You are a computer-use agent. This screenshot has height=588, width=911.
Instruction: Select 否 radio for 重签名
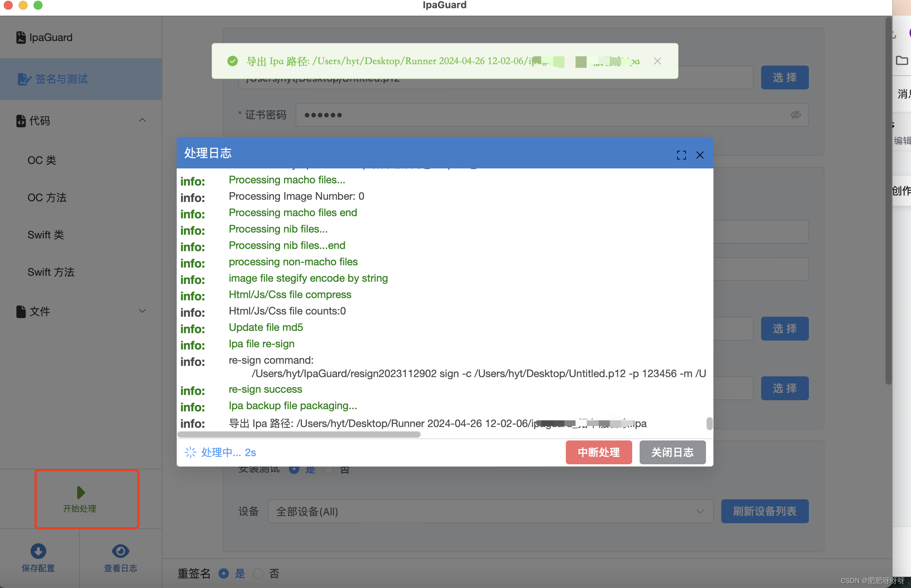pos(258,573)
